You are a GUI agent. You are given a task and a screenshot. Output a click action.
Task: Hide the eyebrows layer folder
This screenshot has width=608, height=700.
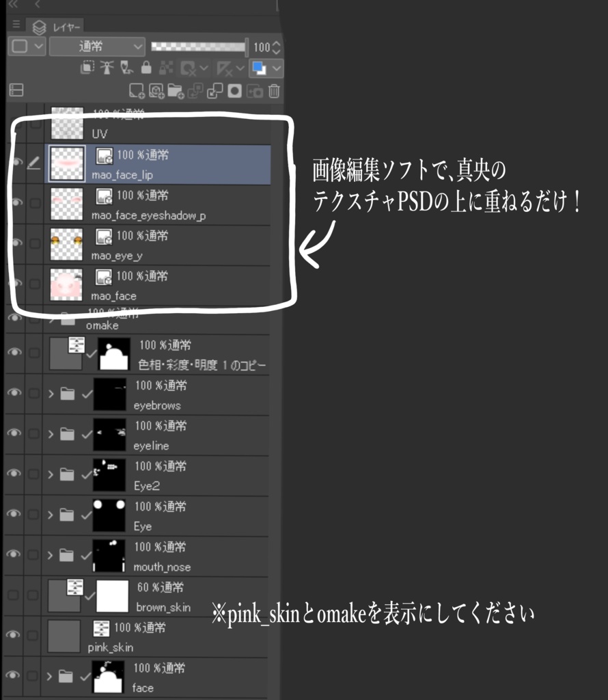pyautogui.click(x=15, y=393)
